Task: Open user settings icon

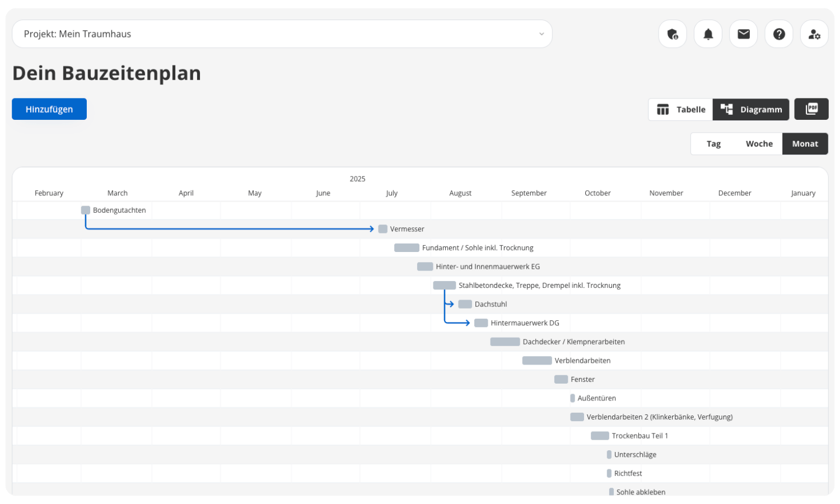Action: tap(814, 34)
